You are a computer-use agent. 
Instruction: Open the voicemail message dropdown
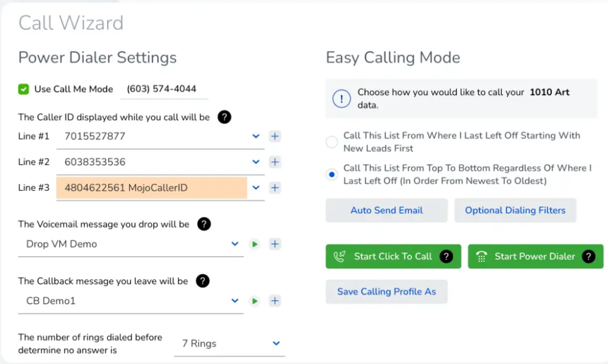pyautogui.click(x=234, y=244)
